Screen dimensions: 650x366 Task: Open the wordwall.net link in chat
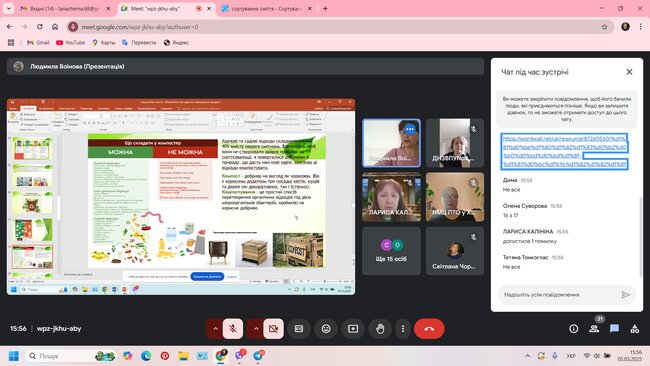(565, 151)
